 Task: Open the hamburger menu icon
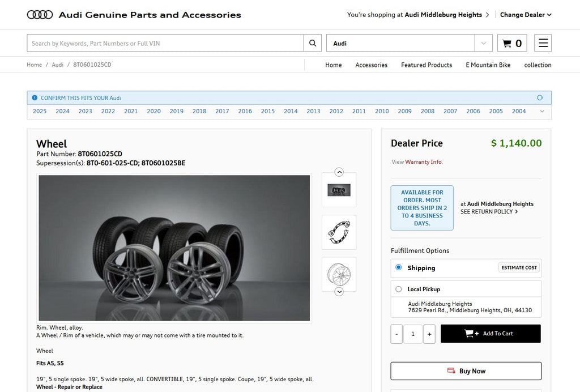point(543,43)
